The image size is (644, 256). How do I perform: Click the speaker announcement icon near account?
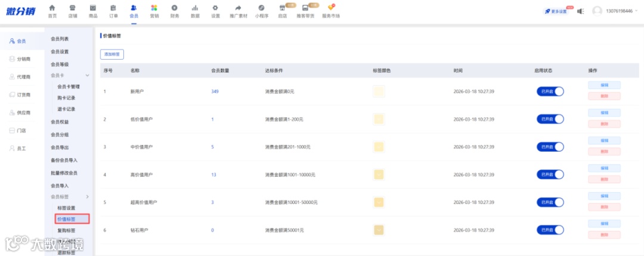click(580, 11)
